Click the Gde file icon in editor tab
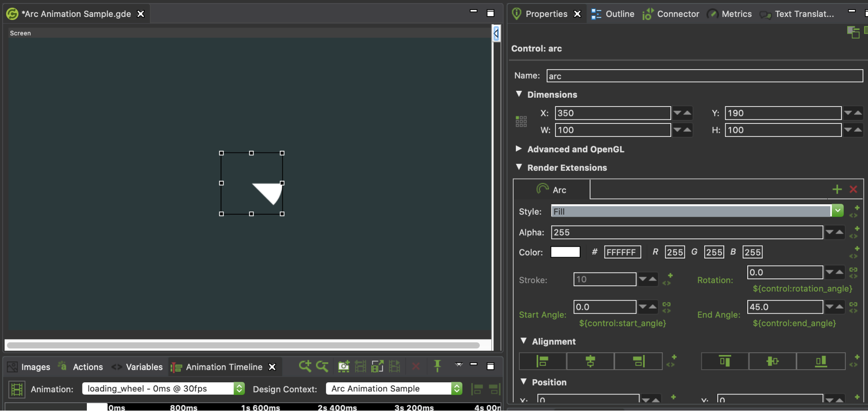 click(x=12, y=14)
